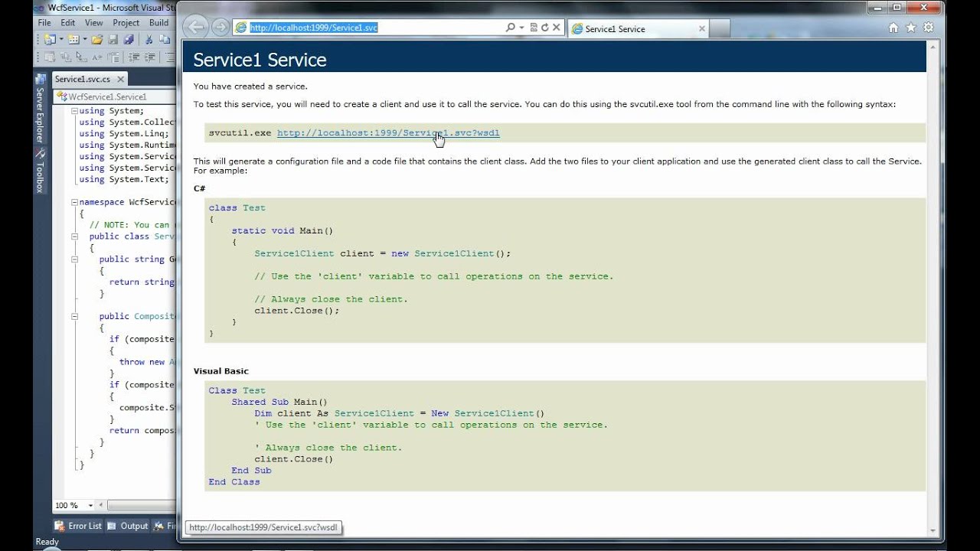
Task: Click 'End Class' line in Visual Basic sample
Action: pyautogui.click(x=234, y=482)
